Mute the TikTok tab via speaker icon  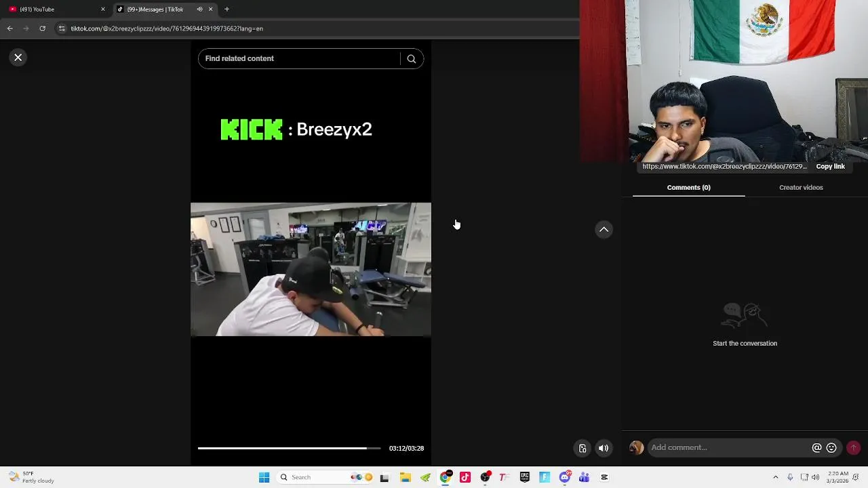pos(199,9)
